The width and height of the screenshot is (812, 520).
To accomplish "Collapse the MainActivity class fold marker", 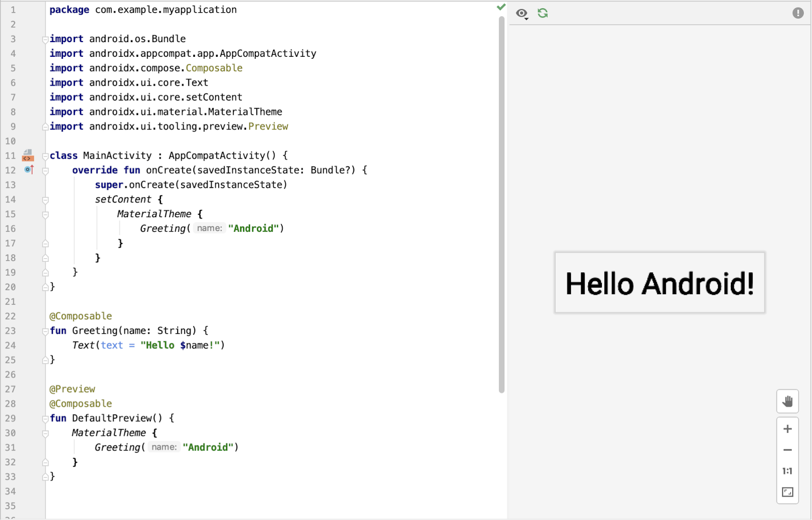I will point(45,156).
